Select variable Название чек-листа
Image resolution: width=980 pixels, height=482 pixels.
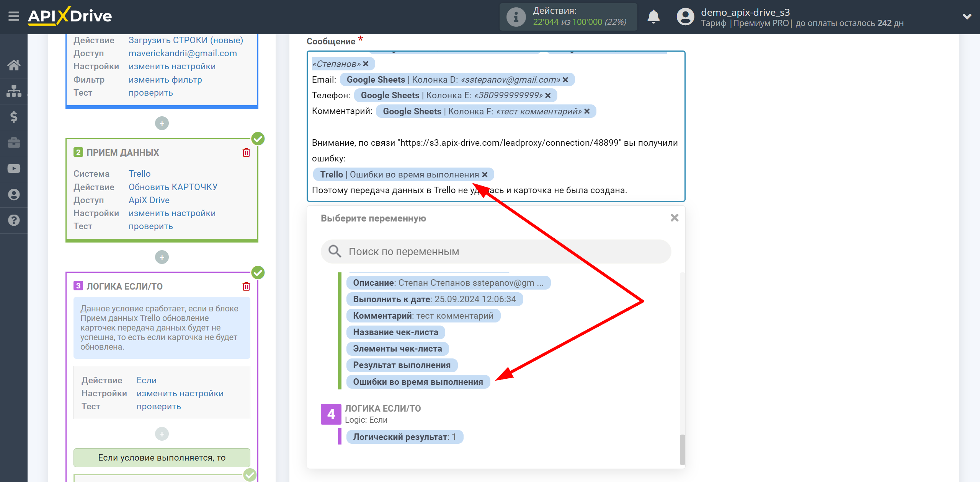(x=395, y=332)
